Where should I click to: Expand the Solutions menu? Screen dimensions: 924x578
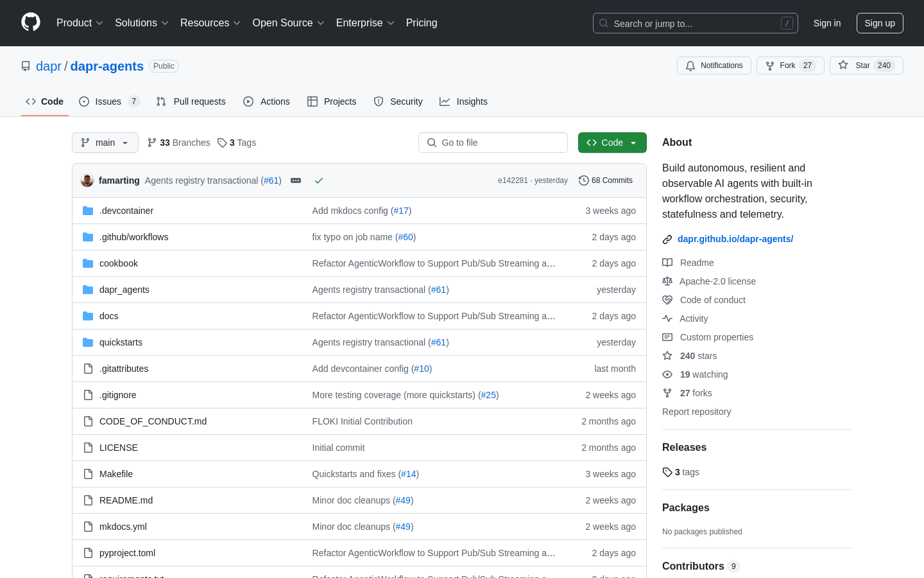[141, 23]
